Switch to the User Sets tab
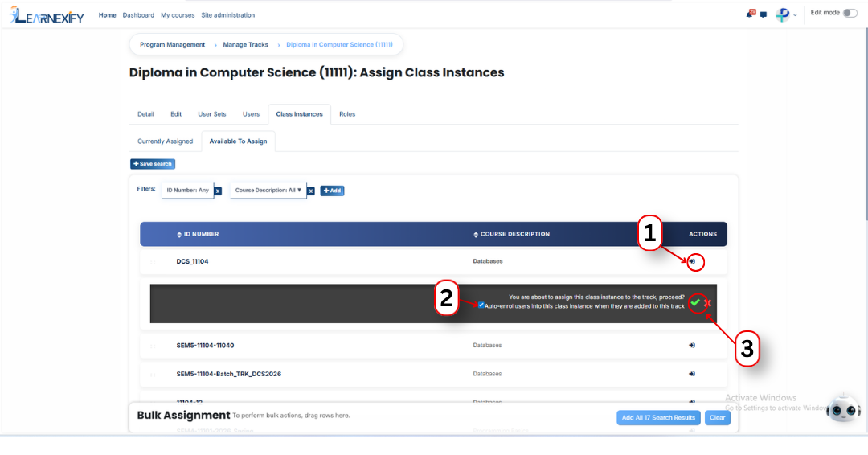 (212, 114)
